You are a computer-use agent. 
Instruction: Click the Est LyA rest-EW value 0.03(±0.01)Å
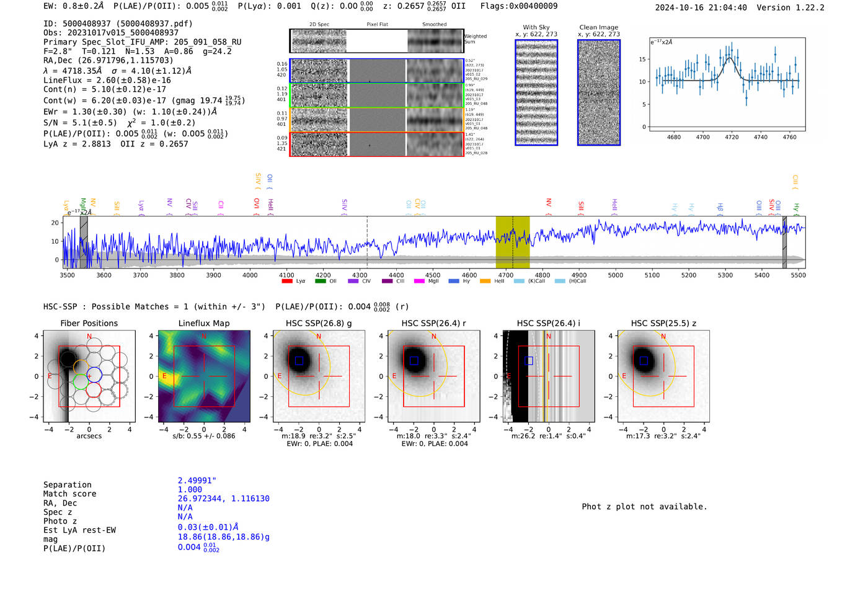(x=208, y=527)
